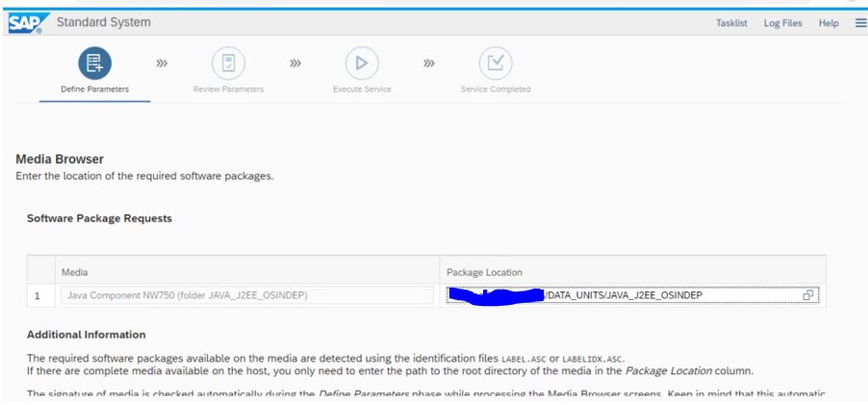Click the chevrons after Define Parameters

[x=162, y=63]
